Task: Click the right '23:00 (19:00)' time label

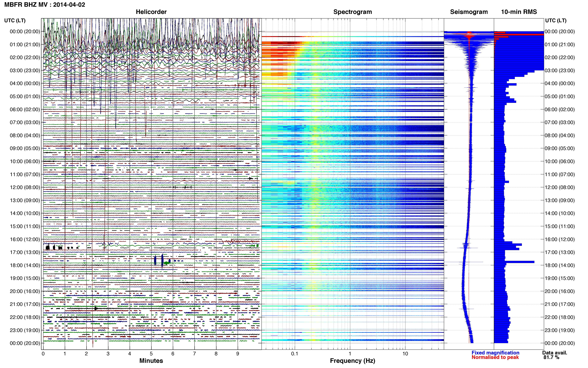Action: [560, 330]
